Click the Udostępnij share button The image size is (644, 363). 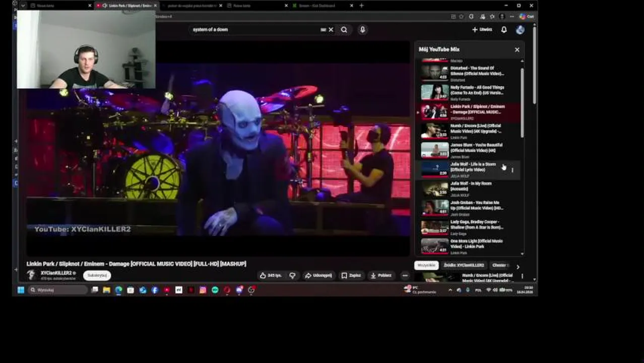pos(318,275)
